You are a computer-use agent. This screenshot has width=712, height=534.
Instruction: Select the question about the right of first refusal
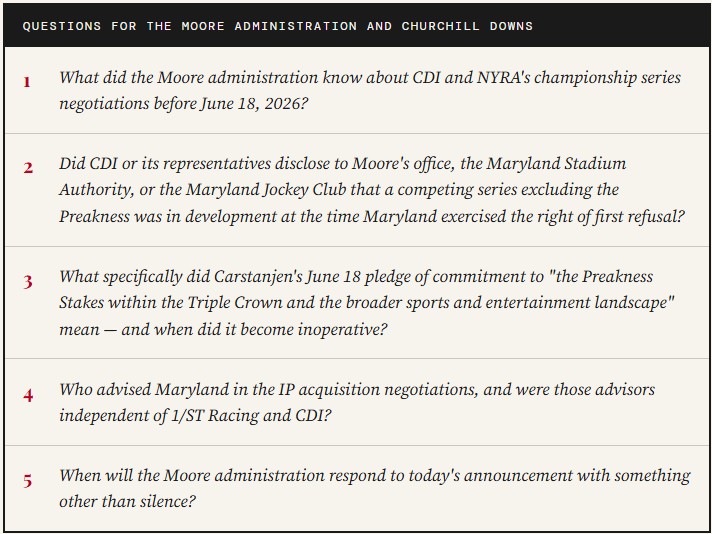pyautogui.click(x=371, y=190)
